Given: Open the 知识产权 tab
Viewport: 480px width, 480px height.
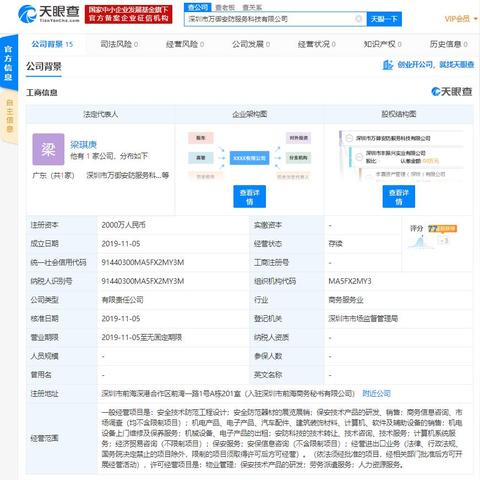Looking at the screenshot, I should 382,44.
